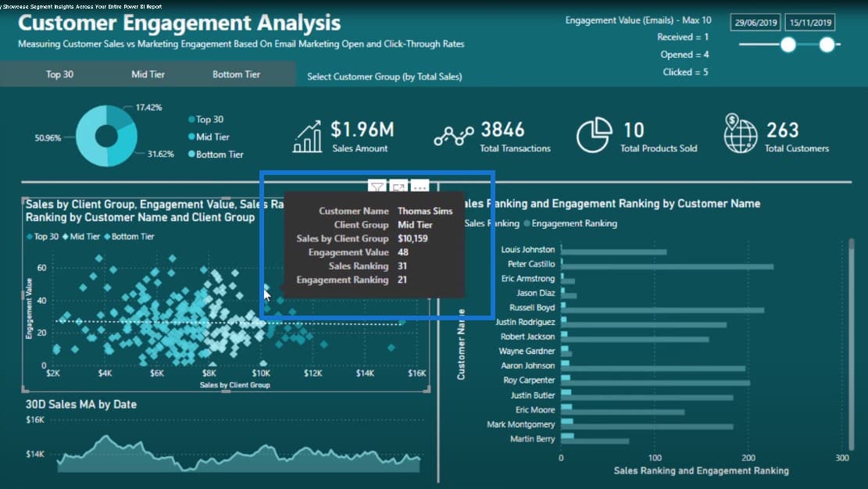Viewport: 868px width, 489px height.
Task: Click Bottom Tier legend entry beside donut
Action: [216, 155]
